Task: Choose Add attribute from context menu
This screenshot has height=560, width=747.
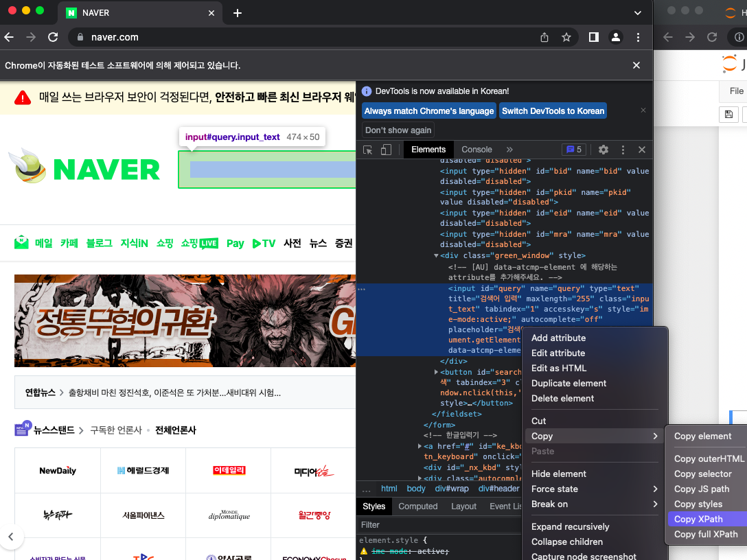Action: [595, 338]
